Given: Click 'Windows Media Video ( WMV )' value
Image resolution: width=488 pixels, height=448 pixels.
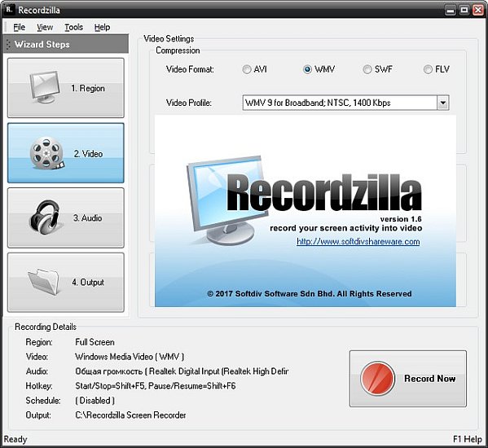Looking at the screenshot, I should pos(130,357).
